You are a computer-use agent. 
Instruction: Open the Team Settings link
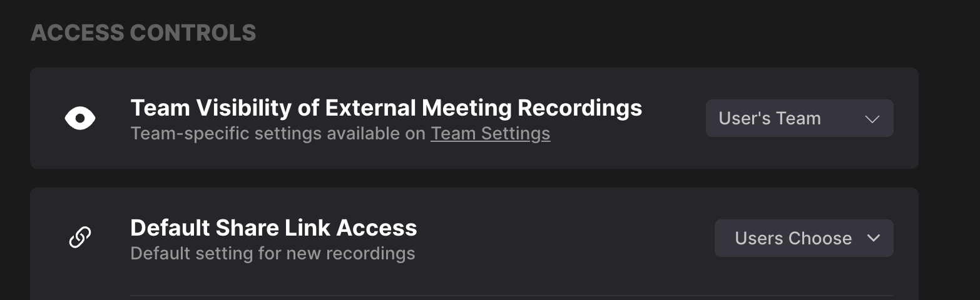[x=490, y=134]
